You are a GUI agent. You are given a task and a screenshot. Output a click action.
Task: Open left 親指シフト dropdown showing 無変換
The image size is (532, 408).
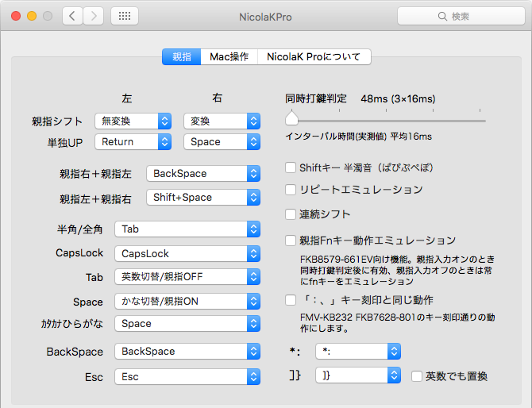click(133, 121)
